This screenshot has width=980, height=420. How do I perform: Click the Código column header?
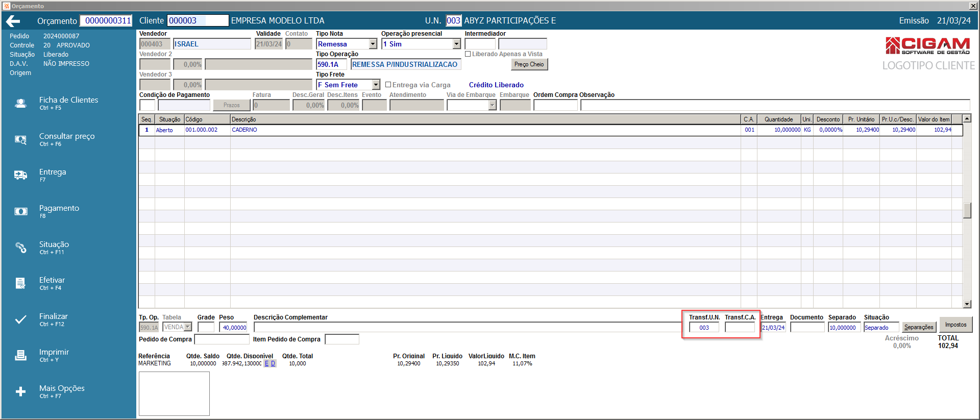(207, 119)
